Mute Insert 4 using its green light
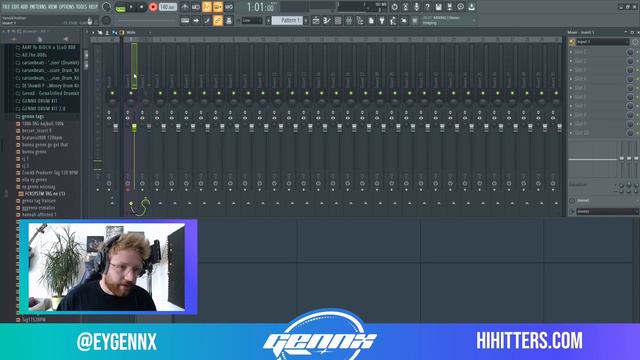The image size is (640, 360). click(175, 93)
